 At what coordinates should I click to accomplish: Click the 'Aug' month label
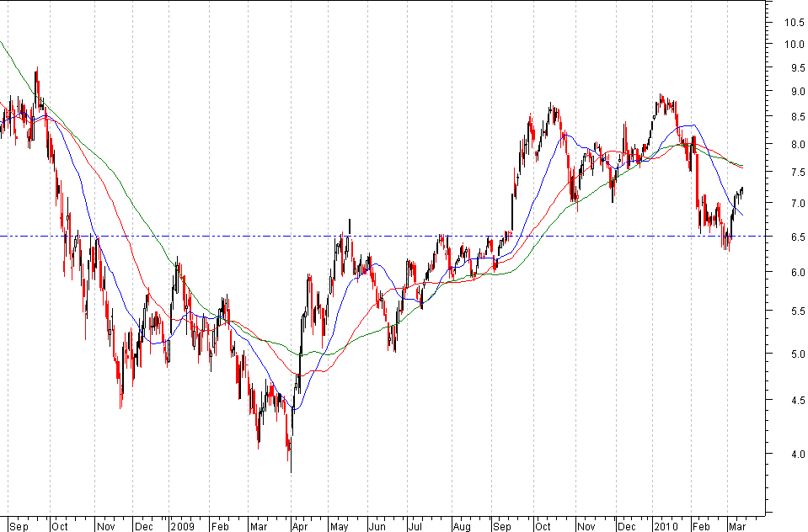[462, 526]
